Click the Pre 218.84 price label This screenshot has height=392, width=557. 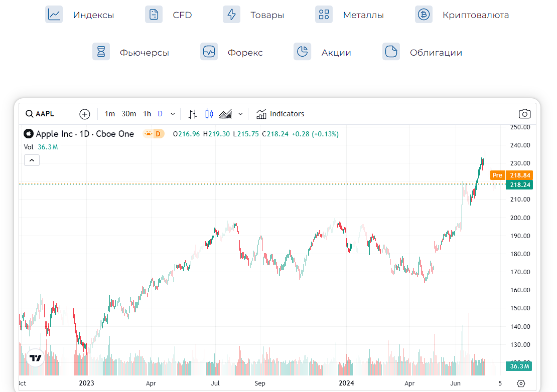[x=511, y=175]
